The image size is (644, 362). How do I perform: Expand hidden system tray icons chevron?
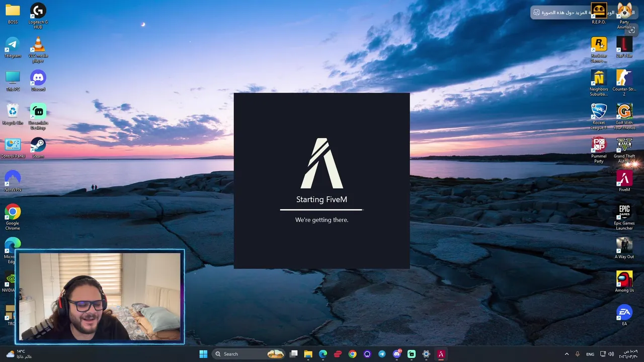(x=567, y=354)
